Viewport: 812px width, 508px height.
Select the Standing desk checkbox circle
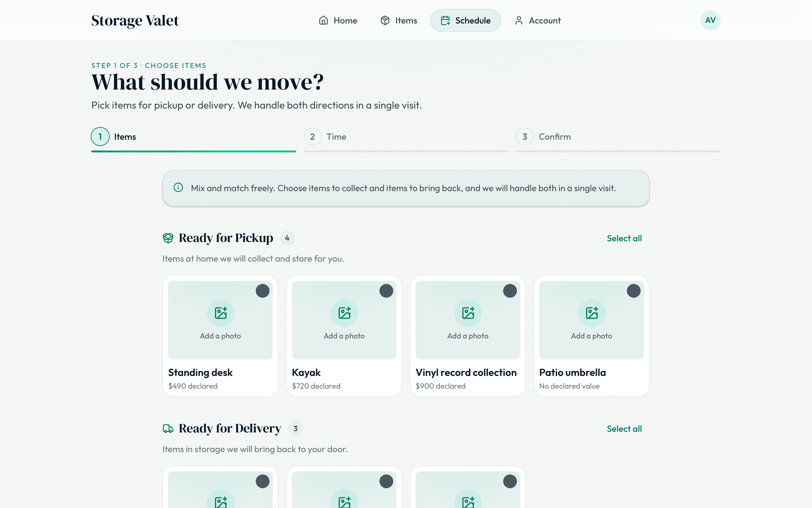(262, 291)
